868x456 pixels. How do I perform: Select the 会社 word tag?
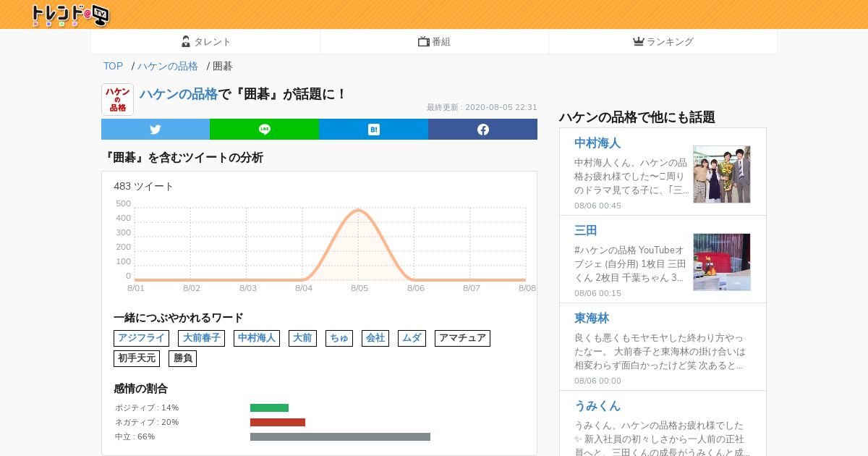pyautogui.click(x=375, y=338)
